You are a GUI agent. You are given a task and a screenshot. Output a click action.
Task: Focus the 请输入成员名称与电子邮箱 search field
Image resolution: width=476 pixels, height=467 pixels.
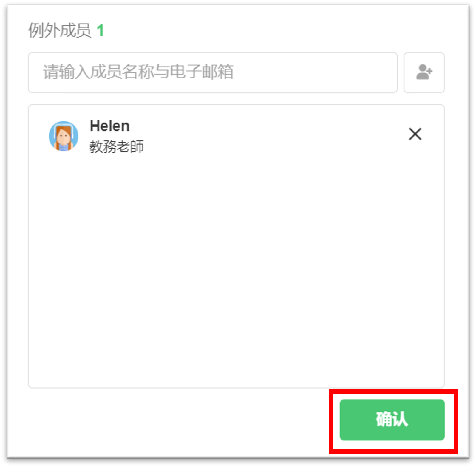click(213, 72)
